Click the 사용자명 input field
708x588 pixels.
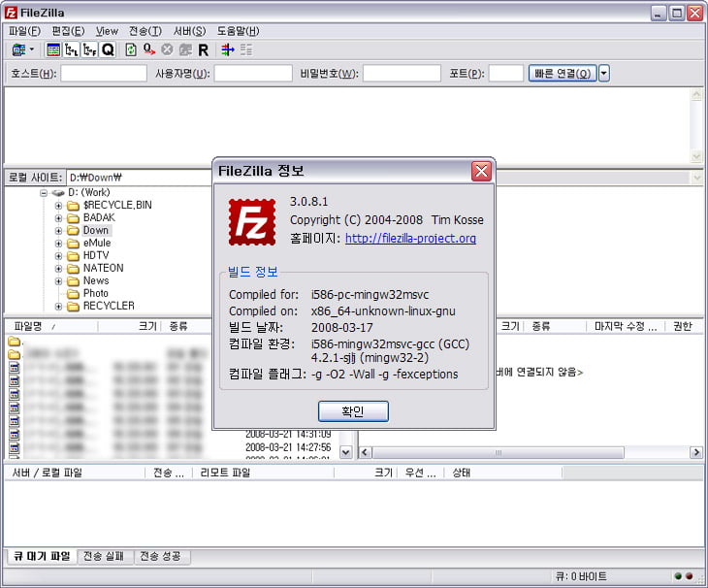pos(253,73)
